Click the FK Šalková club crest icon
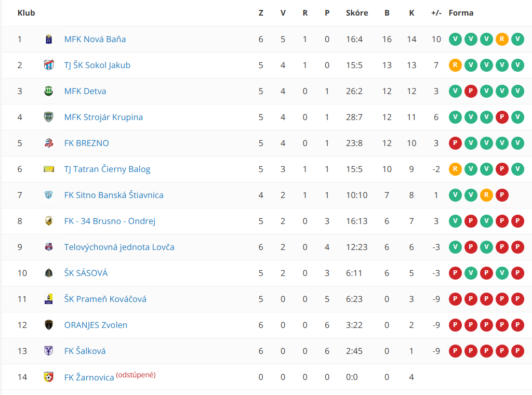Image resolution: width=532 pixels, height=395 pixels. (48, 351)
